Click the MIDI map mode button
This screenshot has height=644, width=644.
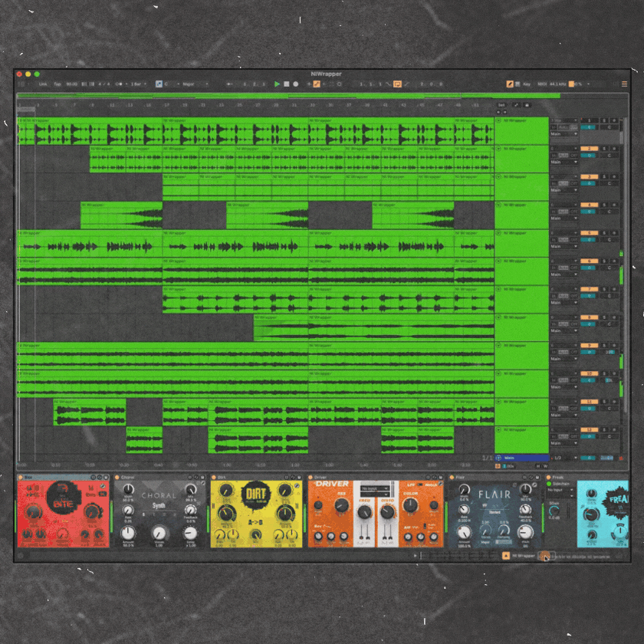[542, 84]
